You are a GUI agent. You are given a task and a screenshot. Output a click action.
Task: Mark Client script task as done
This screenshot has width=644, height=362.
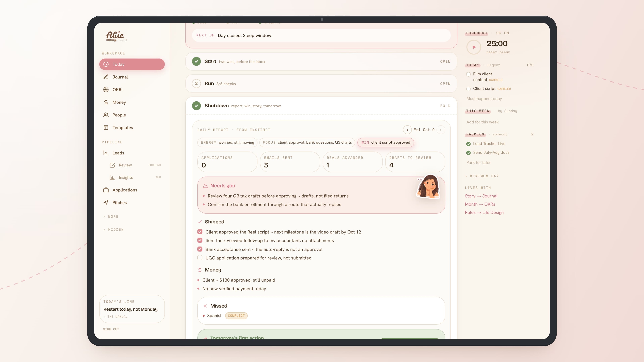pyautogui.click(x=469, y=89)
